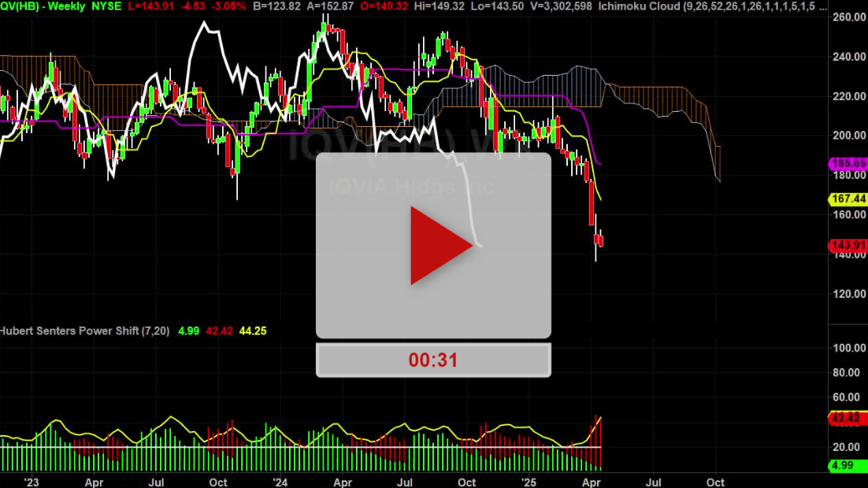Play the video with the red triangle

click(441, 245)
